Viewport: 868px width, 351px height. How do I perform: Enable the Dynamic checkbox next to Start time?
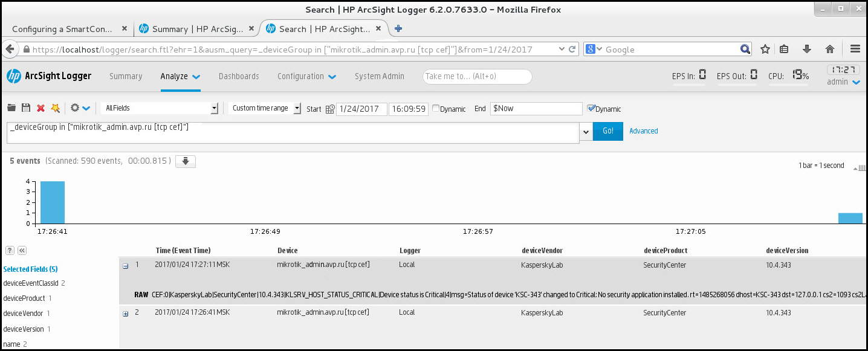pyautogui.click(x=435, y=109)
